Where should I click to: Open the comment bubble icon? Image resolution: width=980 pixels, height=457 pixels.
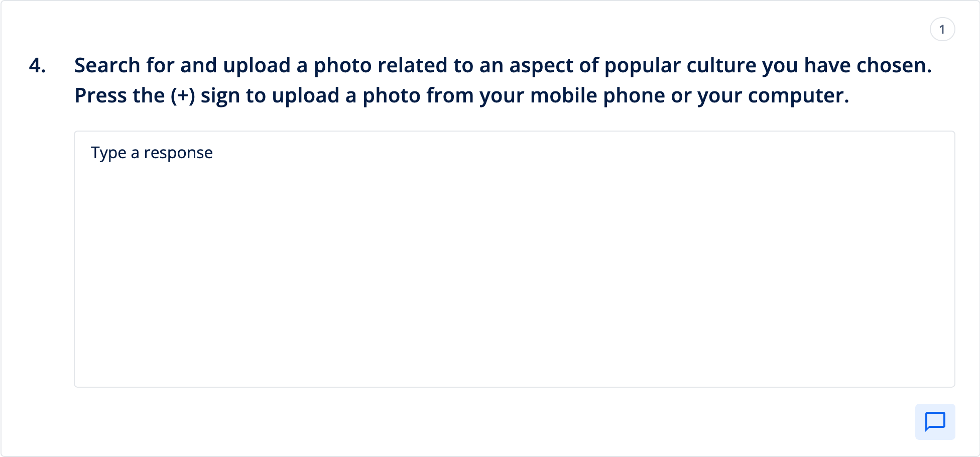pyautogui.click(x=935, y=421)
